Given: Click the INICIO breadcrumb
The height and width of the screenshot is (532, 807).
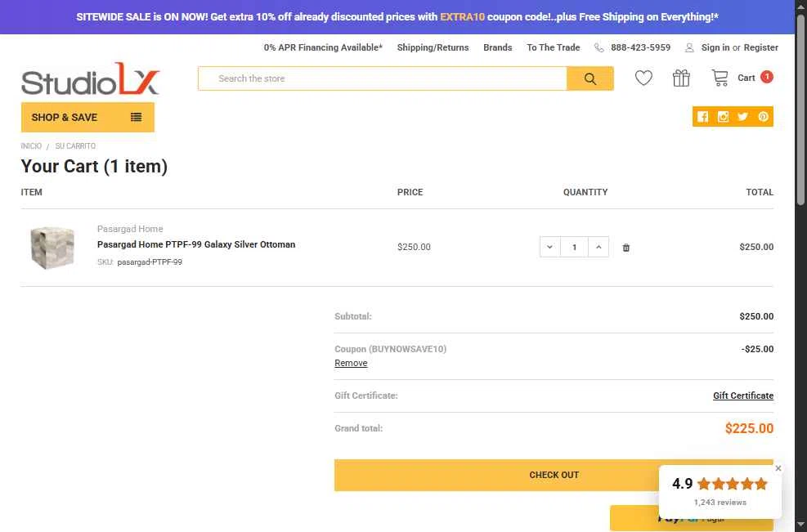Looking at the screenshot, I should (31, 146).
